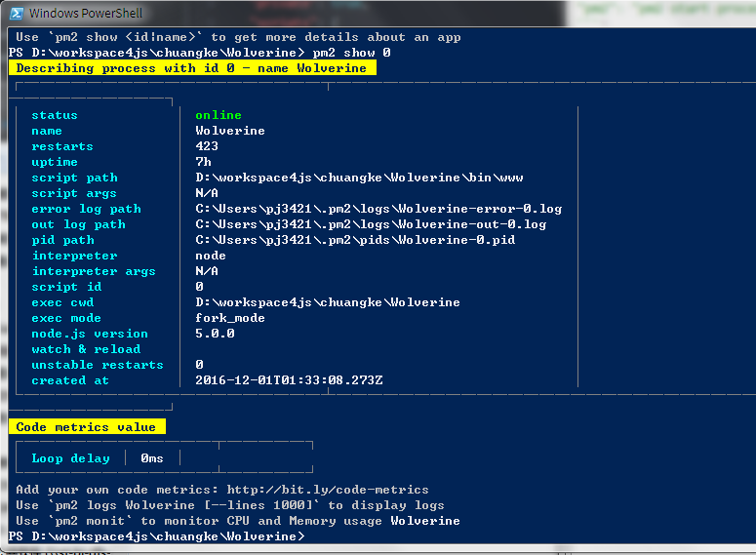Viewport: 756px width, 555px height.
Task: Click the 'Wolverine' name value in the table
Action: (x=230, y=131)
